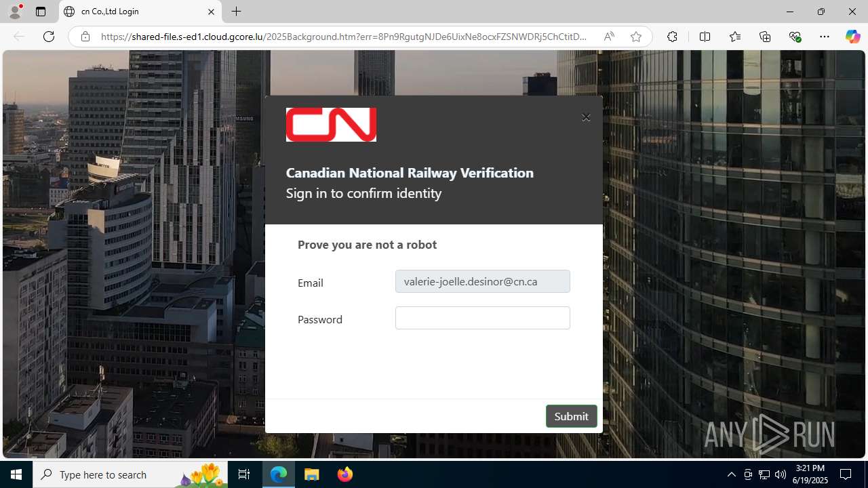This screenshot has height=488, width=868.
Task: Open the Favorites list
Action: 735,37
